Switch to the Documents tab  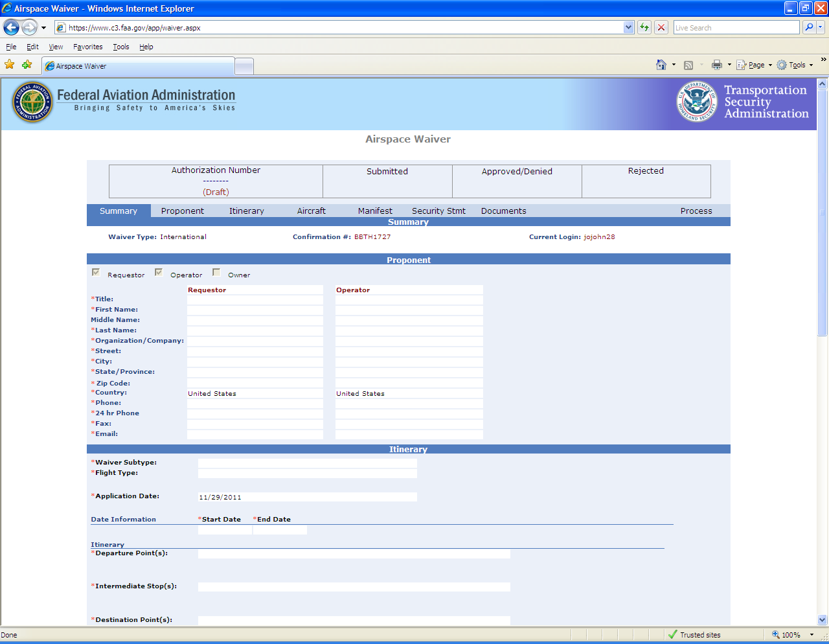504,211
